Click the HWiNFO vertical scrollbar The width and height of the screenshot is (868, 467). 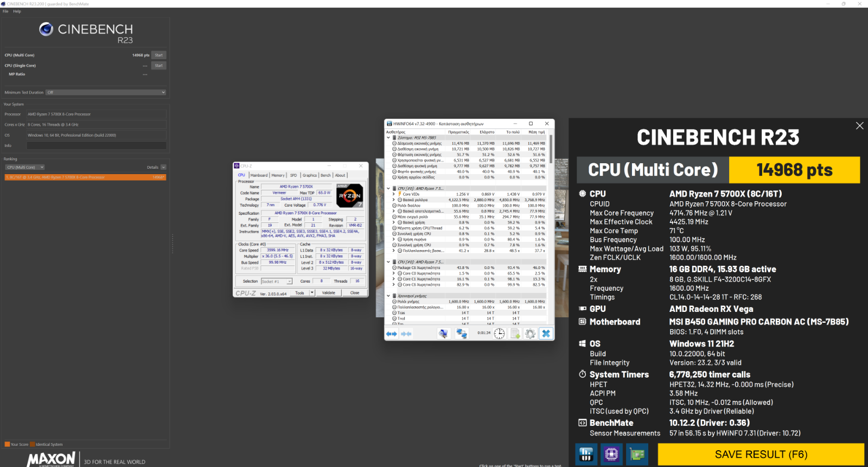(551, 149)
